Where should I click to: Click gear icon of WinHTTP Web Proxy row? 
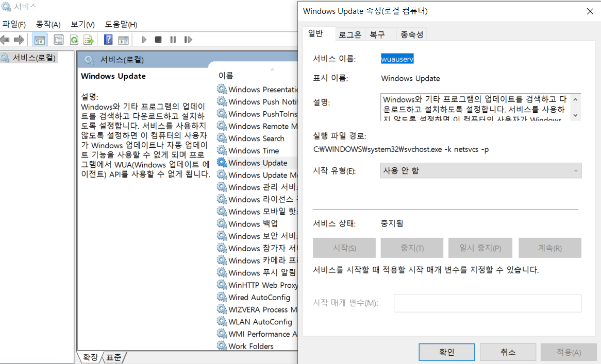point(222,284)
